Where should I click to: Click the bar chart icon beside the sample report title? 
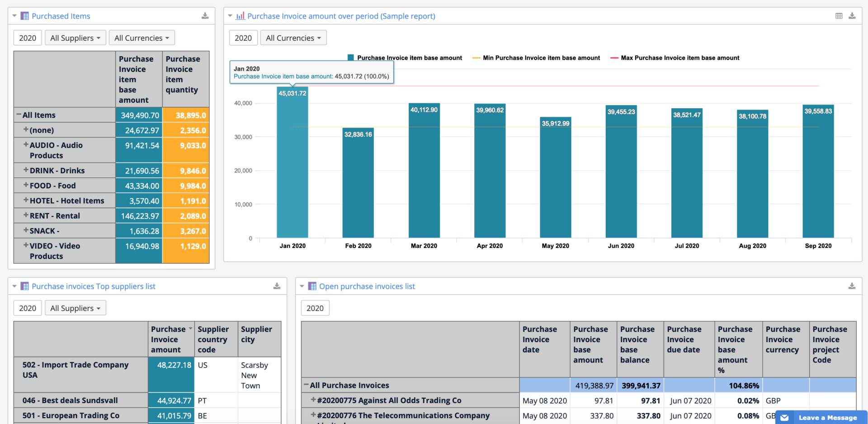[x=240, y=15]
